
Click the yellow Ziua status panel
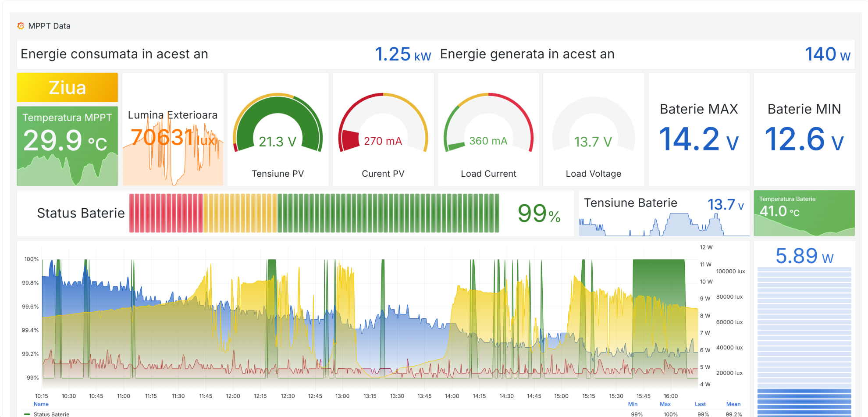(67, 88)
